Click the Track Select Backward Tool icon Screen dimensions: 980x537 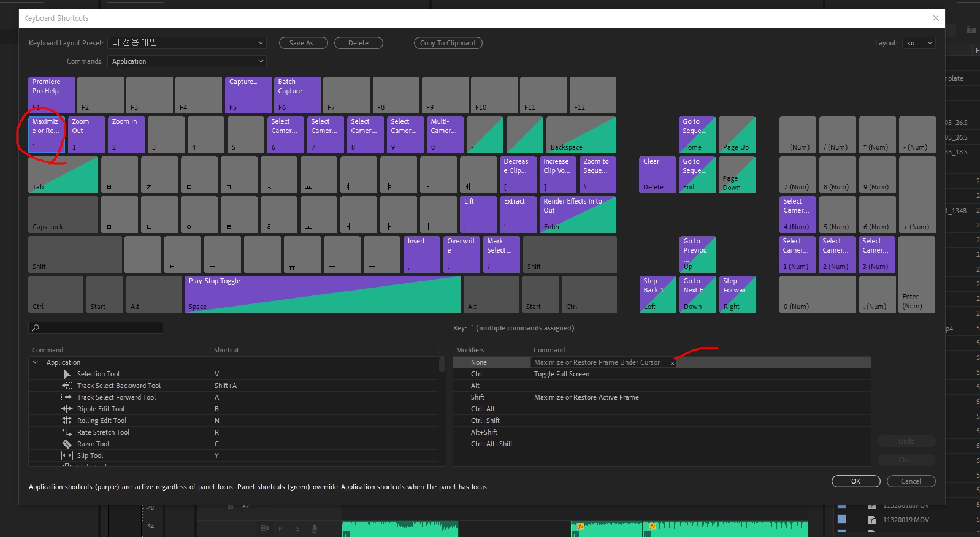[x=67, y=386]
